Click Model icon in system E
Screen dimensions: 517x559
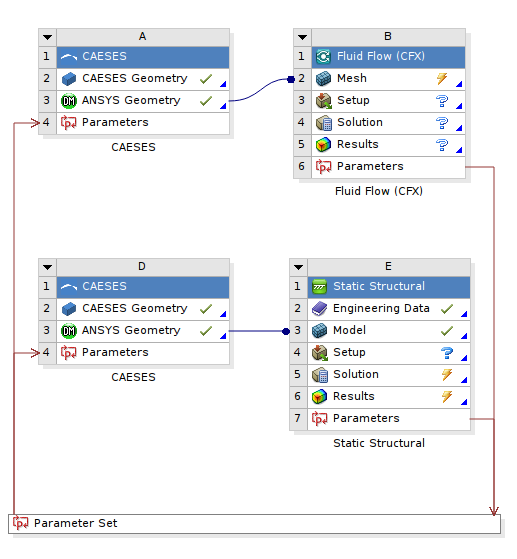pyautogui.click(x=319, y=331)
